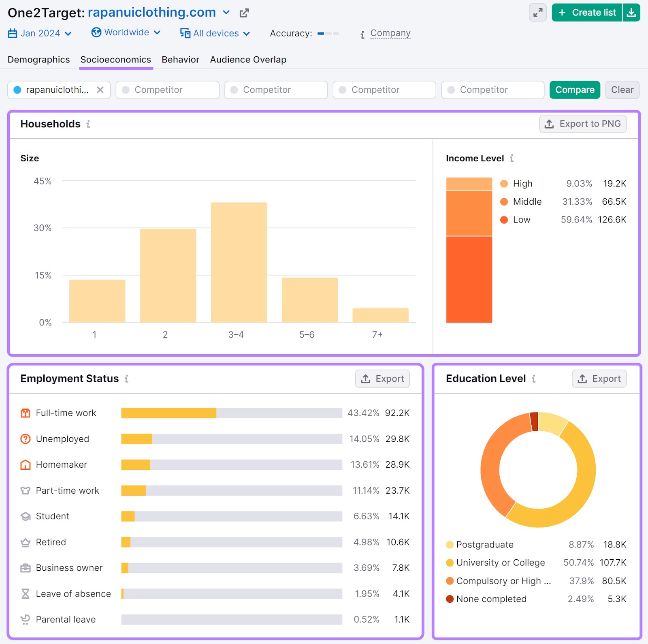The width and height of the screenshot is (648, 644).
Task: Click the Export to PNG icon in Households panel
Action: click(549, 124)
